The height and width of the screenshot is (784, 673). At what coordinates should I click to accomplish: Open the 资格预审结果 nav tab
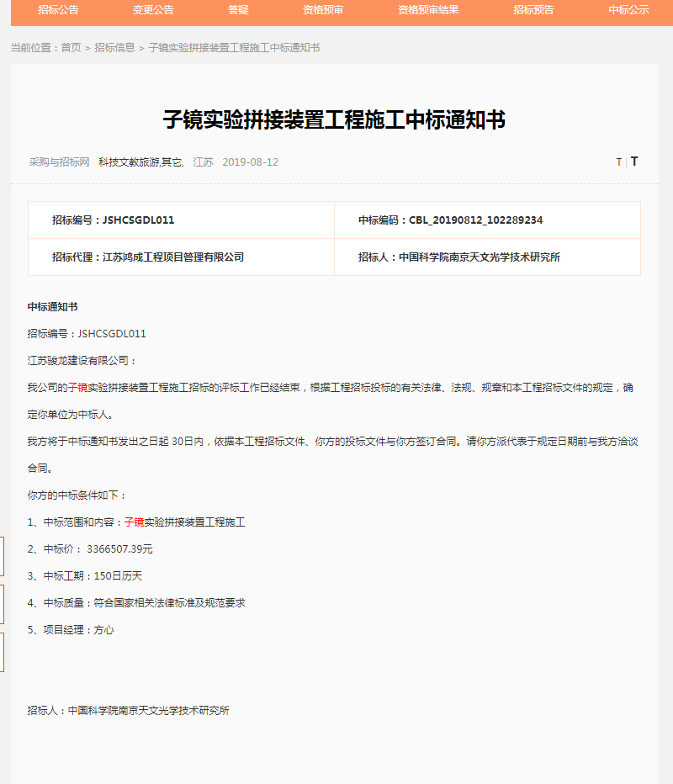428,10
